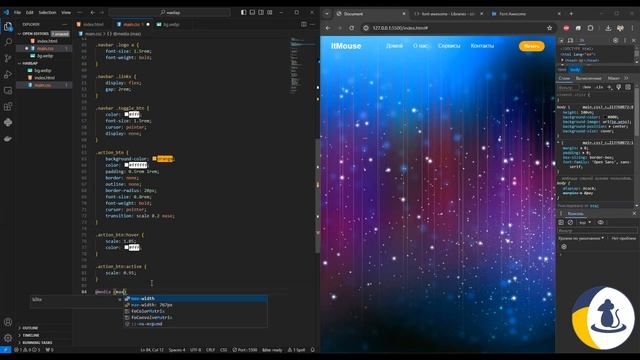This screenshot has height=360, width=640.
Task: Select element inspector icon in DevTools
Action: pos(561,40)
